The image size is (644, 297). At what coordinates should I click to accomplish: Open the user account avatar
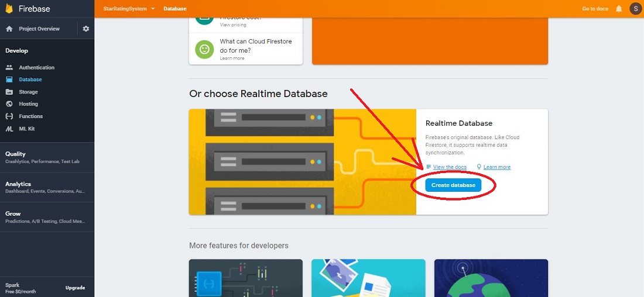635,9
